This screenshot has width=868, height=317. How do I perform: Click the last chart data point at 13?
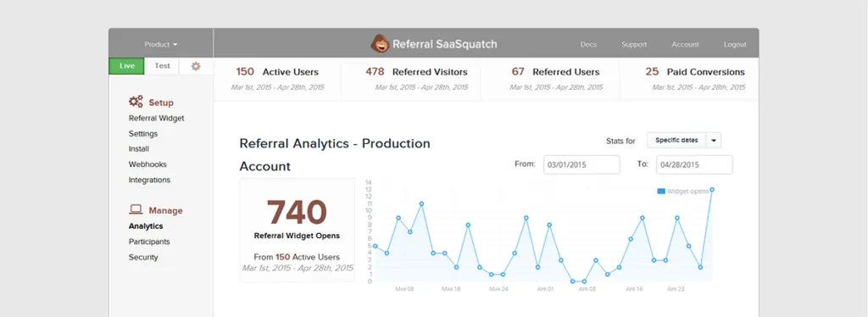pos(712,190)
